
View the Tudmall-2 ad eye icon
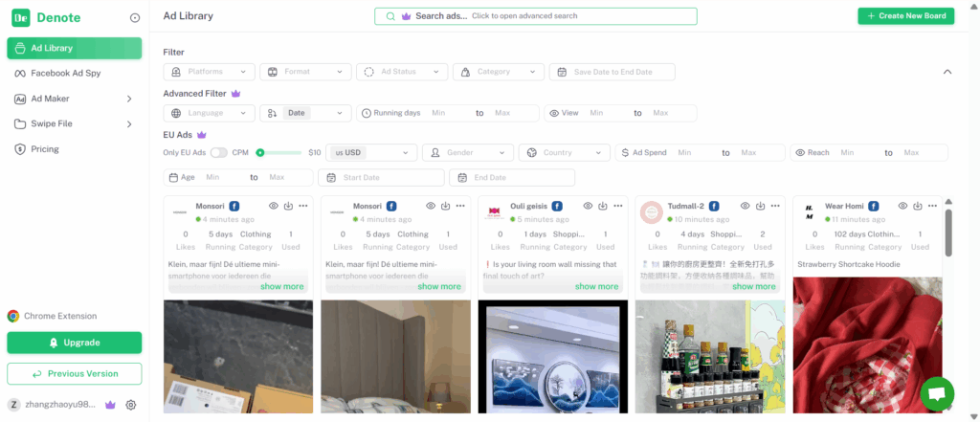(x=745, y=206)
